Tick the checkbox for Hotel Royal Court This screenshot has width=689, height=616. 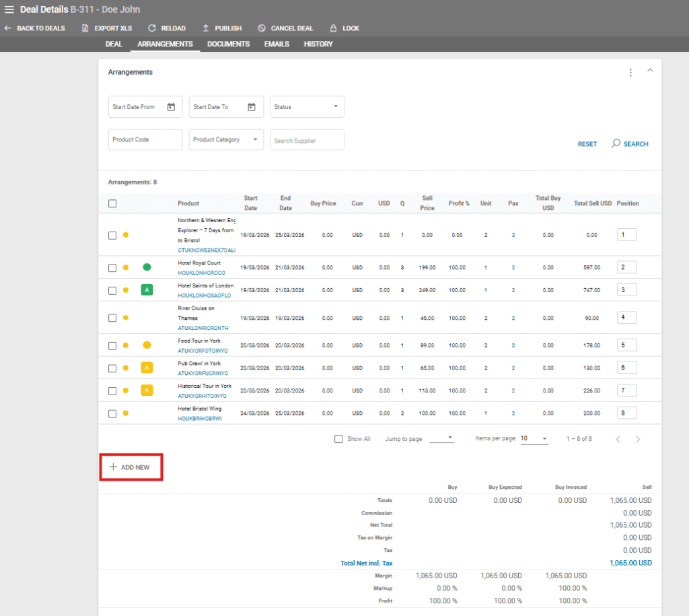pyautogui.click(x=112, y=268)
